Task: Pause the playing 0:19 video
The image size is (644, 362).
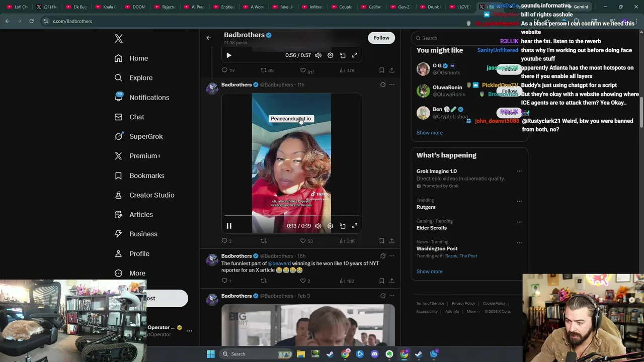Action: point(229,226)
